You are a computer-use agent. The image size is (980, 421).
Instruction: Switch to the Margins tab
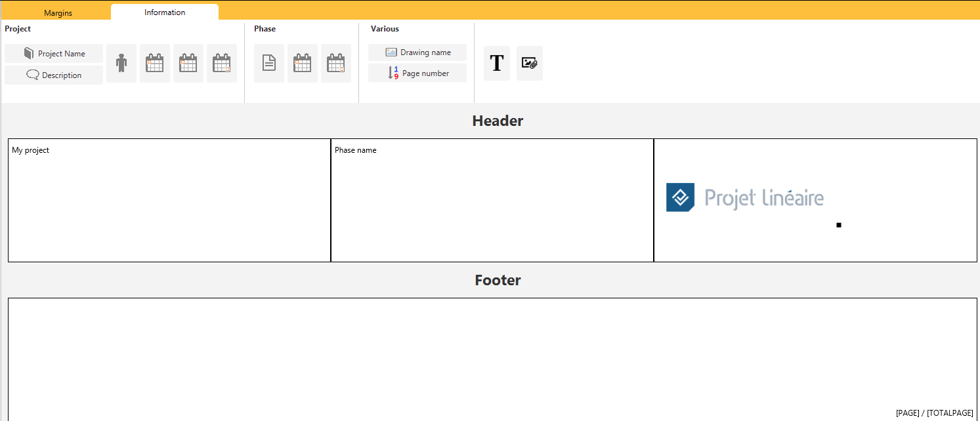pyautogui.click(x=58, y=13)
